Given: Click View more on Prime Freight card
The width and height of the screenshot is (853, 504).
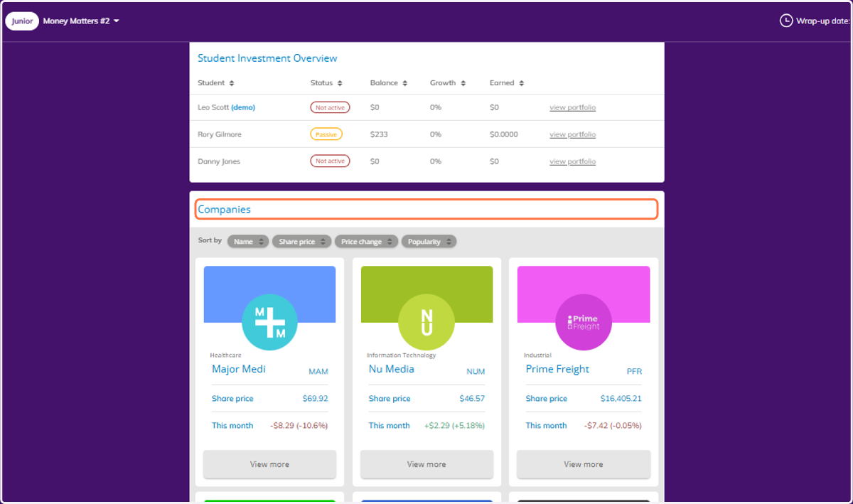Looking at the screenshot, I should point(584,464).
